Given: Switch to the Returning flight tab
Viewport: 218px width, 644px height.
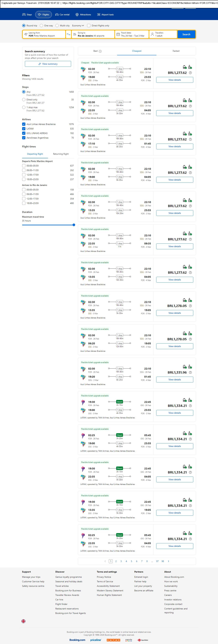Looking at the screenshot, I should [61, 154].
